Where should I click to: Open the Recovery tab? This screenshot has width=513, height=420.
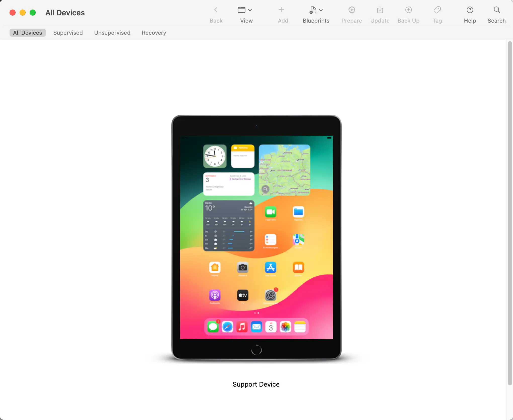pos(154,33)
